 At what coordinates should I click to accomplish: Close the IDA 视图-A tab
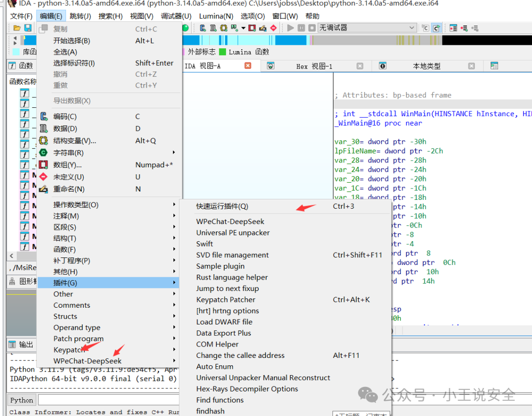click(248, 65)
